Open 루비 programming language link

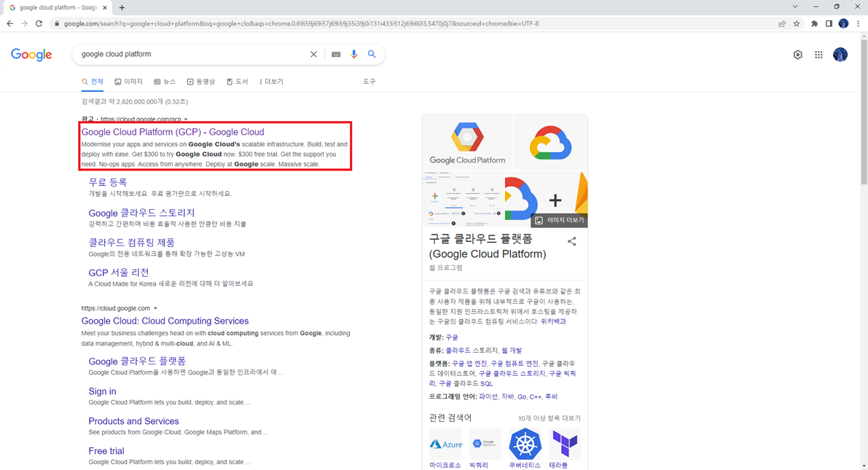[552, 397]
